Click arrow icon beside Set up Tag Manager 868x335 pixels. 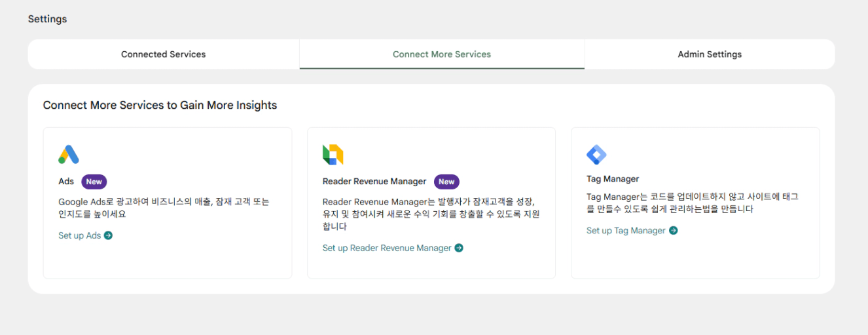673,230
